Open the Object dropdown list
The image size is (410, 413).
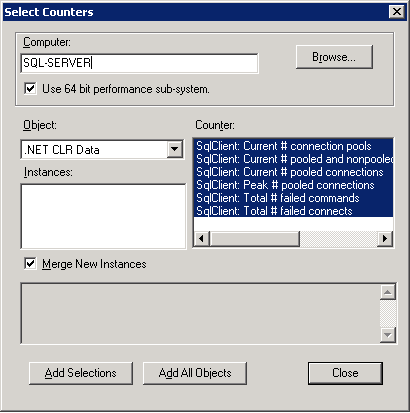[175, 149]
